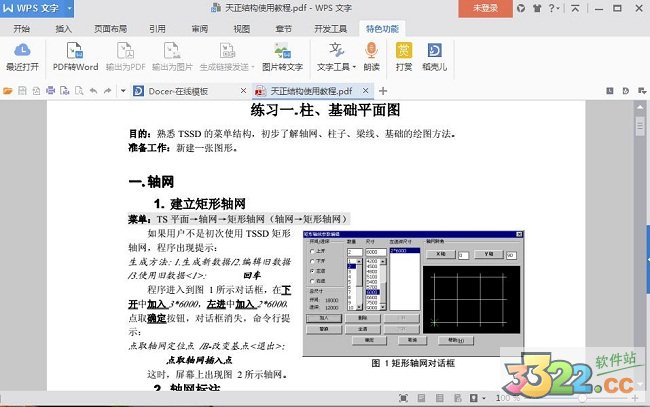Switch to 天正结构使用教程.pdf document tab

311,91
